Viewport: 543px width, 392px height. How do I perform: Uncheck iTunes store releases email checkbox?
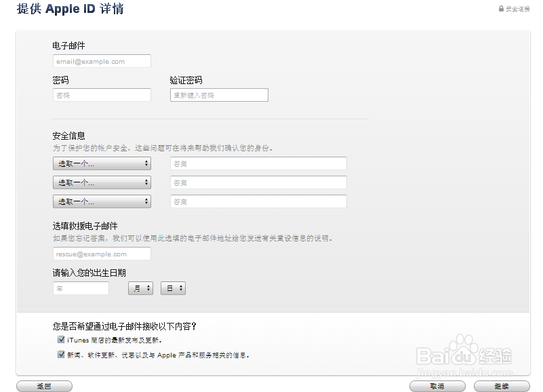pyautogui.click(x=61, y=340)
